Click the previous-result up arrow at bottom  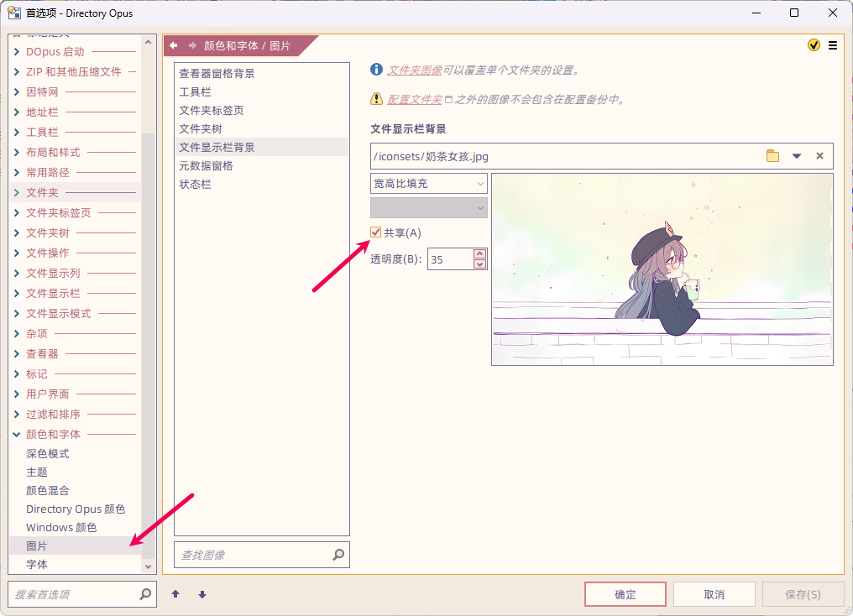click(x=175, y=594)
